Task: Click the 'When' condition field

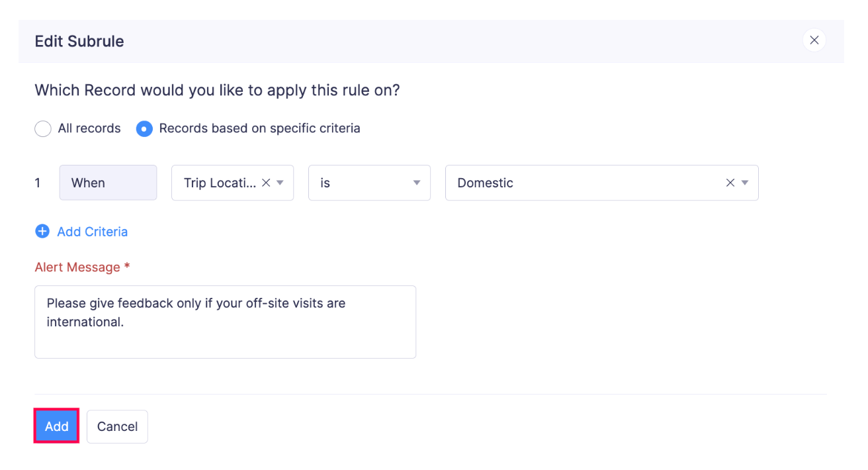Action: 108,183
